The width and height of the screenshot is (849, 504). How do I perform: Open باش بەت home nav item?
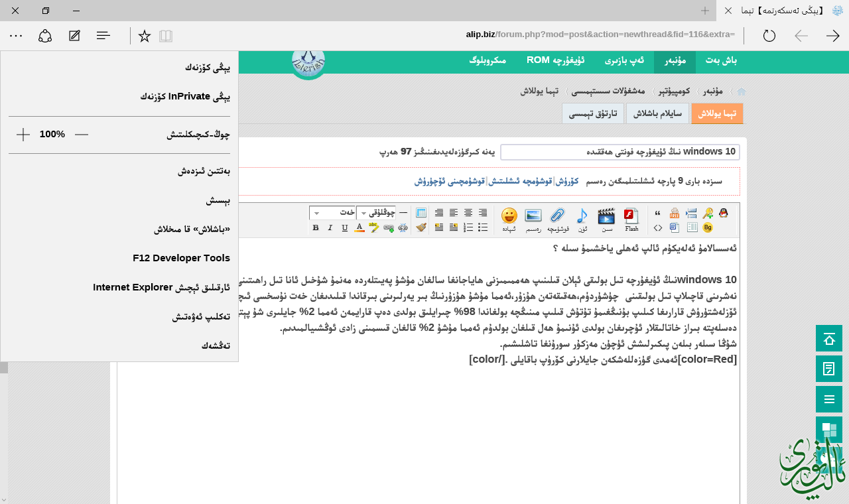[x=721, y=60]
